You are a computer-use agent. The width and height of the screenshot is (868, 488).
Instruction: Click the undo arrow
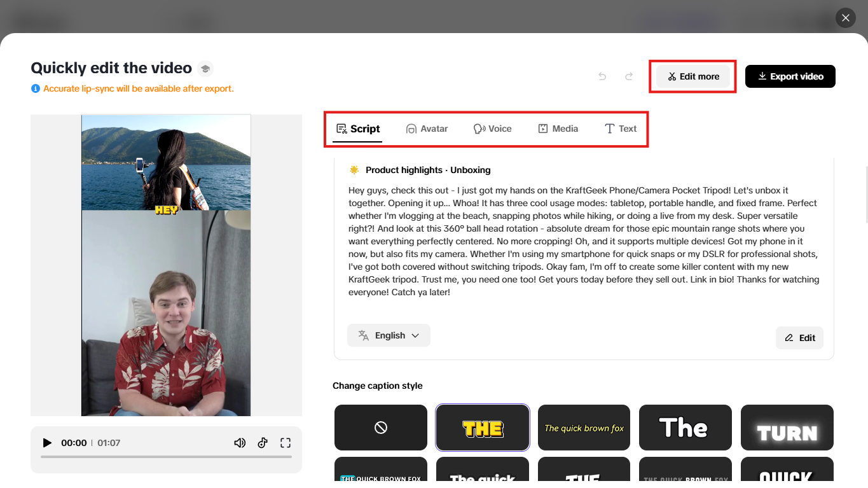[x=602, y=76]
